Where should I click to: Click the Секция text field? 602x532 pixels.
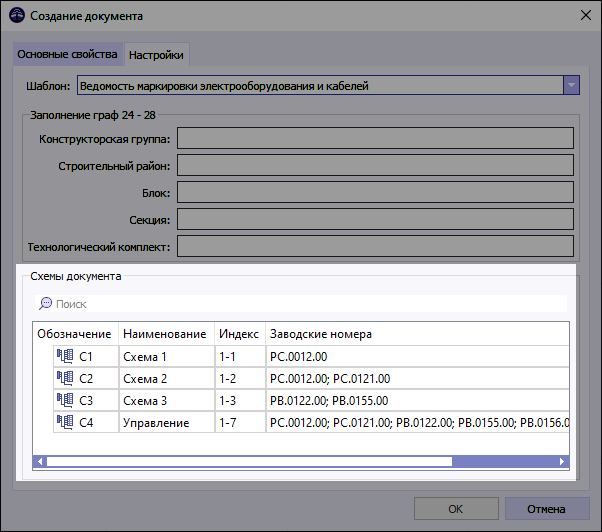point(375,219)
